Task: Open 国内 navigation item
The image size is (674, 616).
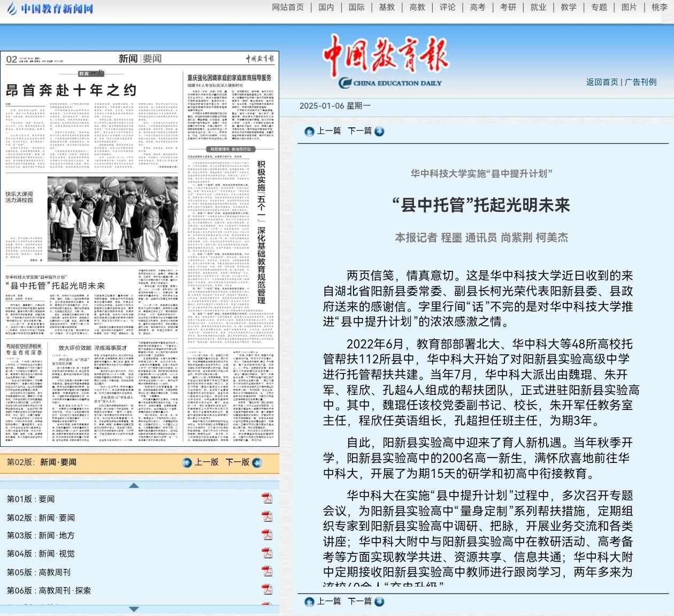Action: pyautogui.click(x=326, y=7)
